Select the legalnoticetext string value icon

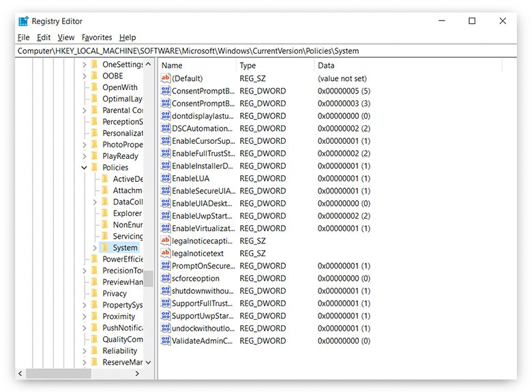[x=165, y=253]
